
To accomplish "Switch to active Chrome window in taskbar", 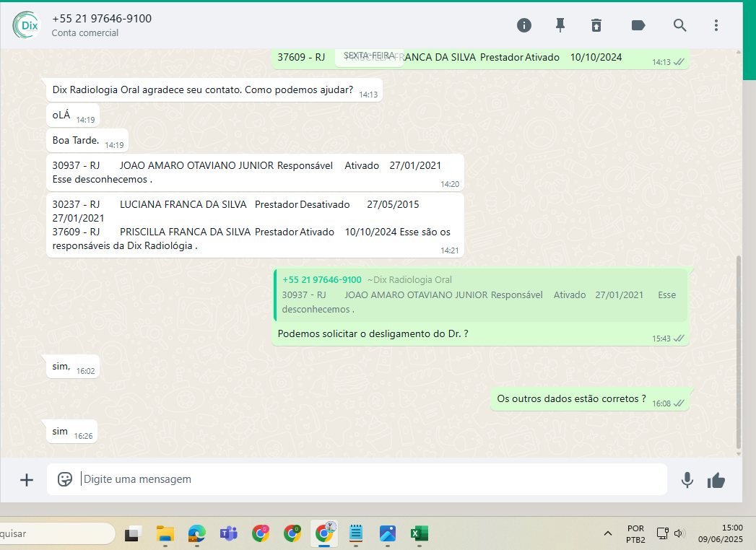I will coord(324,533).
